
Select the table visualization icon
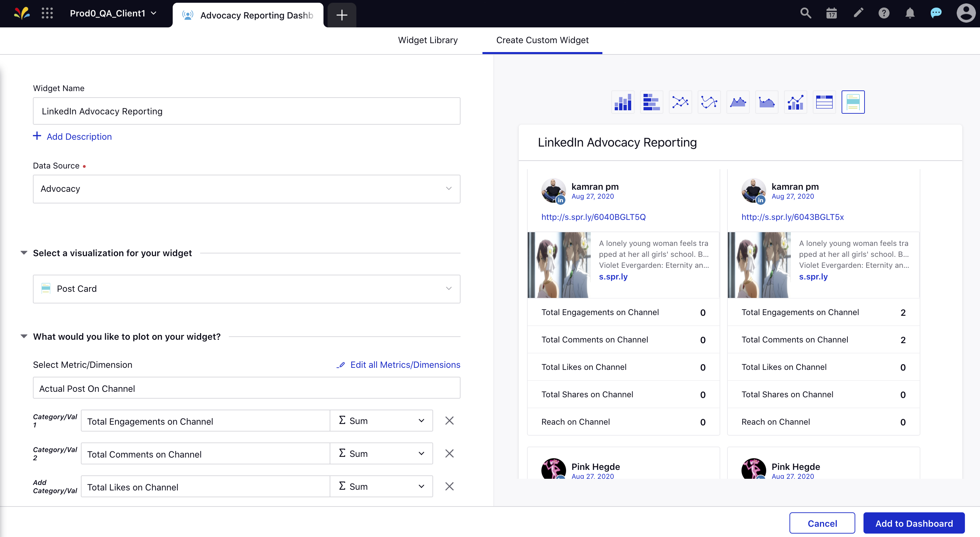(x=824, y=102)
